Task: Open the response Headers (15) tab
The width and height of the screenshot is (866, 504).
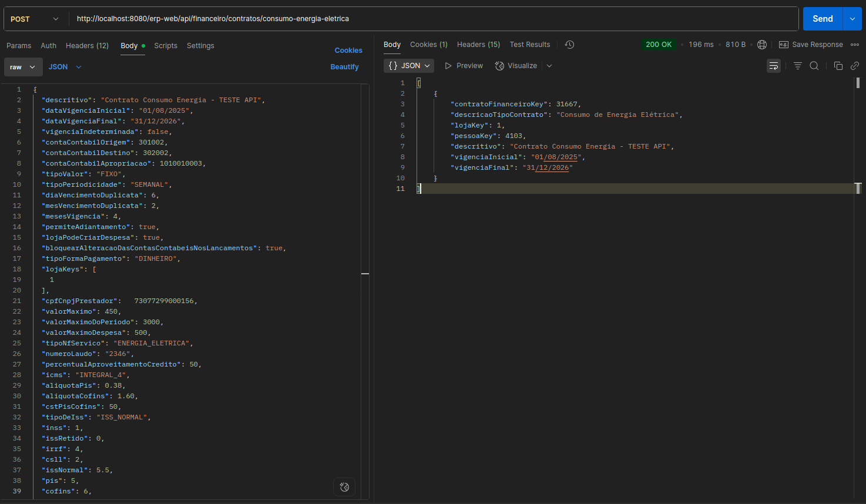Action: pos(479,45)
